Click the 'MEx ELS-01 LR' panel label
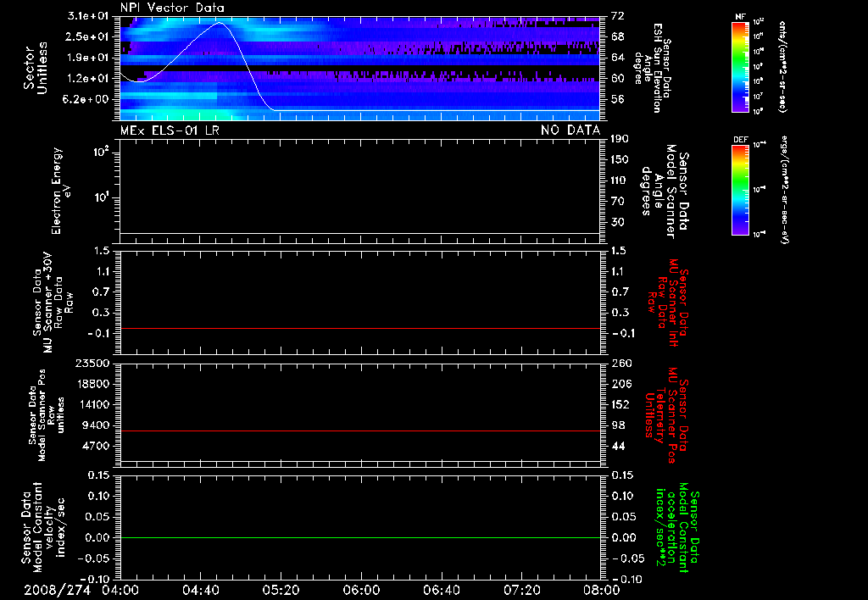This screenshot has width=868, height=600. point(170,130)
